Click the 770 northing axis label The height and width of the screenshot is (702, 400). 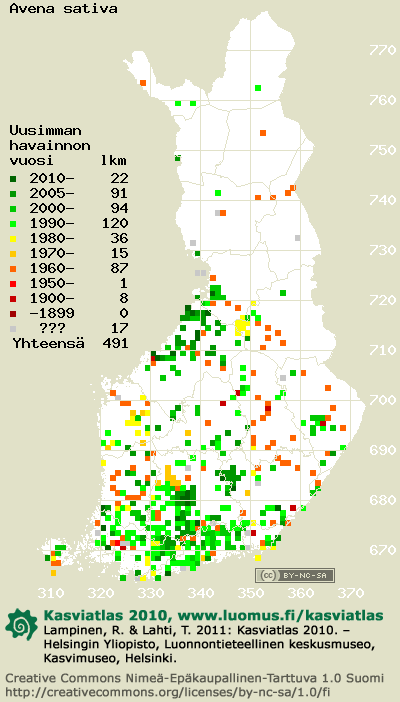pos(382,50)
